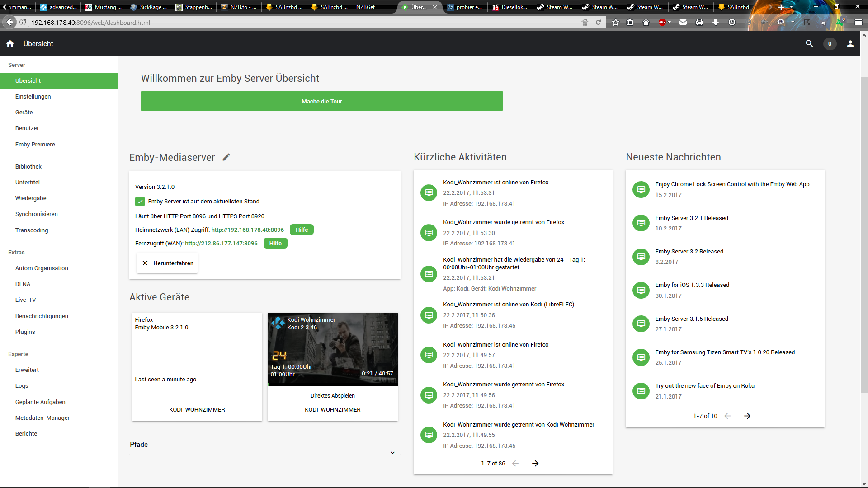Click the Mache die Tour button
Viewport: 868px width, 488px height.
tap(321, 101)
